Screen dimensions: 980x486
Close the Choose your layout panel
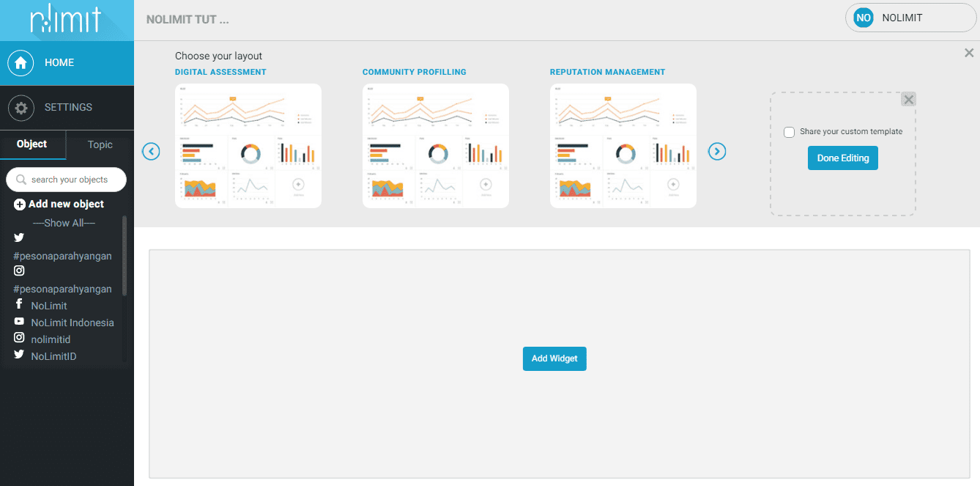(x=969, y=53)
